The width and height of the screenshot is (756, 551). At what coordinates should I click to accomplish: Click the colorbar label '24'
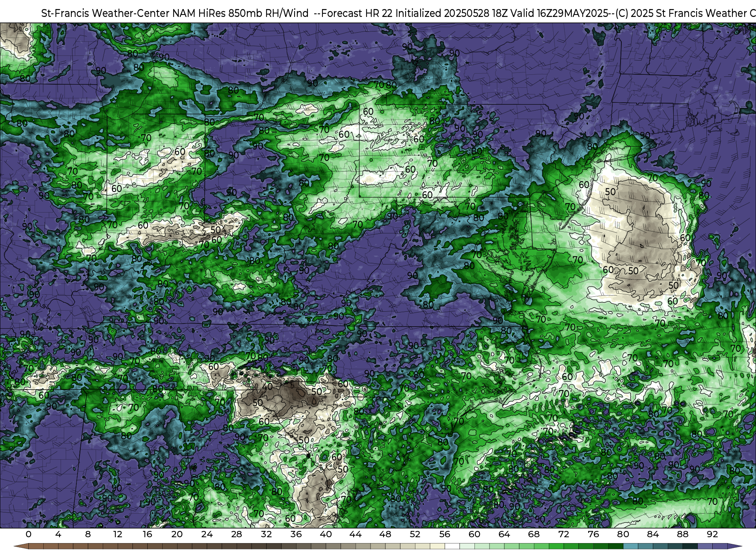[207, 534]
